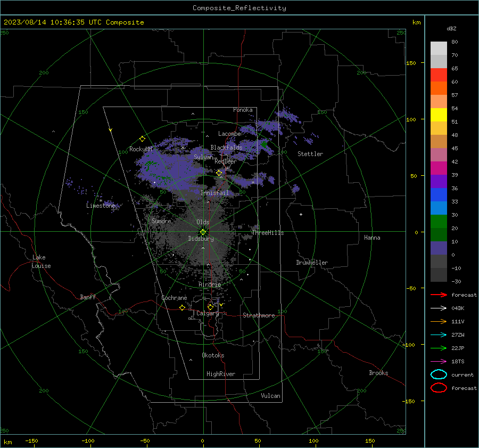
Task: Pick the magenta 39-42 dBZ swatch
Action: click(439, 168)
